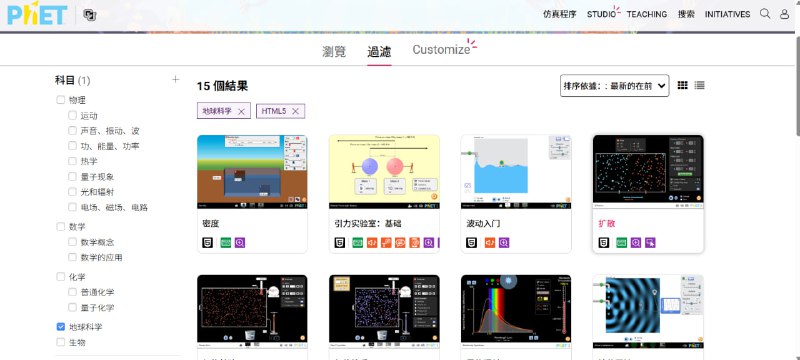Open the 扩散 title link
Screen dimensions: 800x360
tap(607, 223)
